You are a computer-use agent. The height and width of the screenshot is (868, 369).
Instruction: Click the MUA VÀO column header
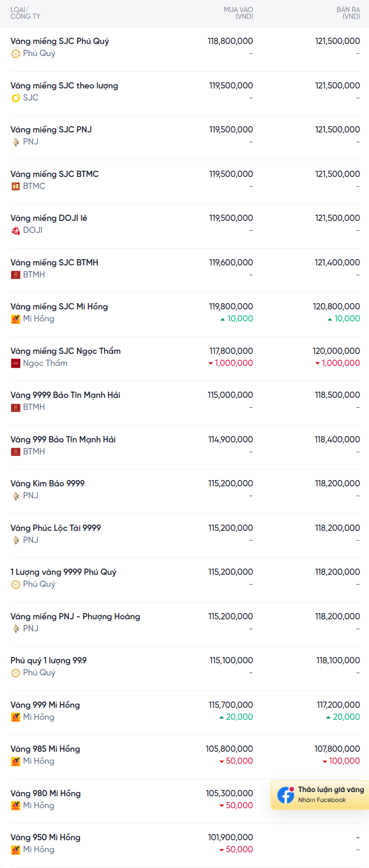tap(238, 13)
